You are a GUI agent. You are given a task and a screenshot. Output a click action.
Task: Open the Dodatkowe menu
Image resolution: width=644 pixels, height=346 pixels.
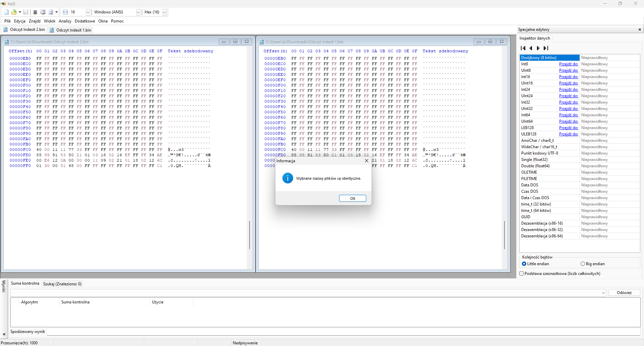(85, 21)
